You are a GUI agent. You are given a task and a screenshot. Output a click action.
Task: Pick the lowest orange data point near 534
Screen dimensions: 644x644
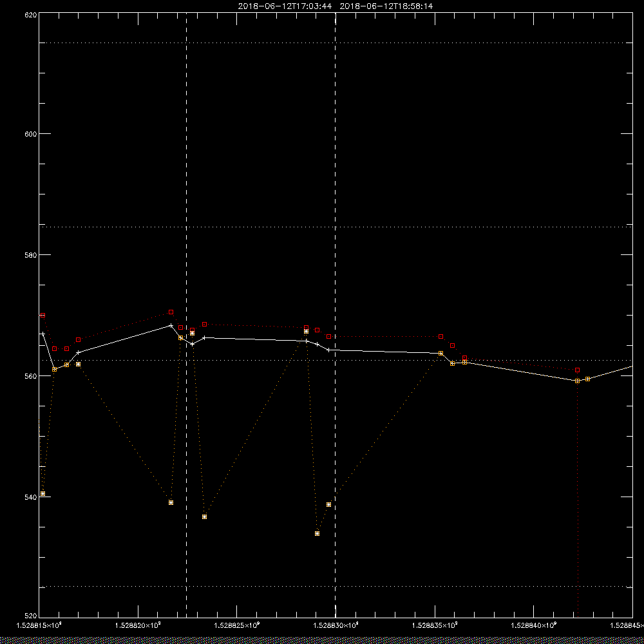317,533
